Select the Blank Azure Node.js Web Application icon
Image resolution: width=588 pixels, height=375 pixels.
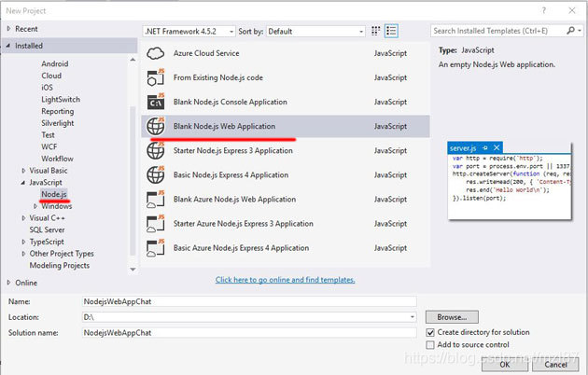coord(155,200)
